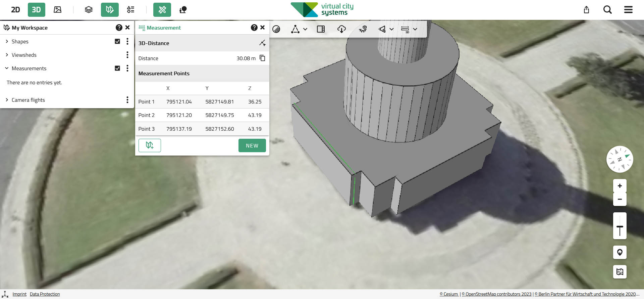Toggle the Shapes checkbox
The width and height of the screenshot is (644, 299).
(x=117, y=41)
